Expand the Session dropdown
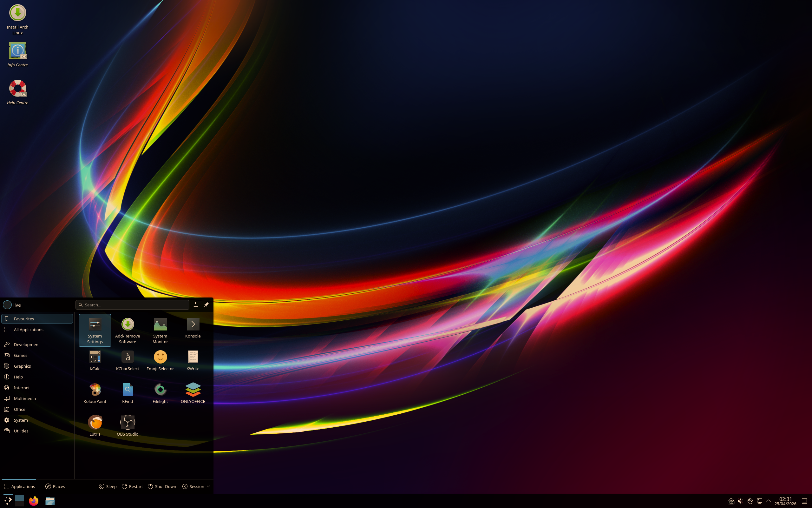This screenshot has width=812, height=508. (x=196, y=486)
